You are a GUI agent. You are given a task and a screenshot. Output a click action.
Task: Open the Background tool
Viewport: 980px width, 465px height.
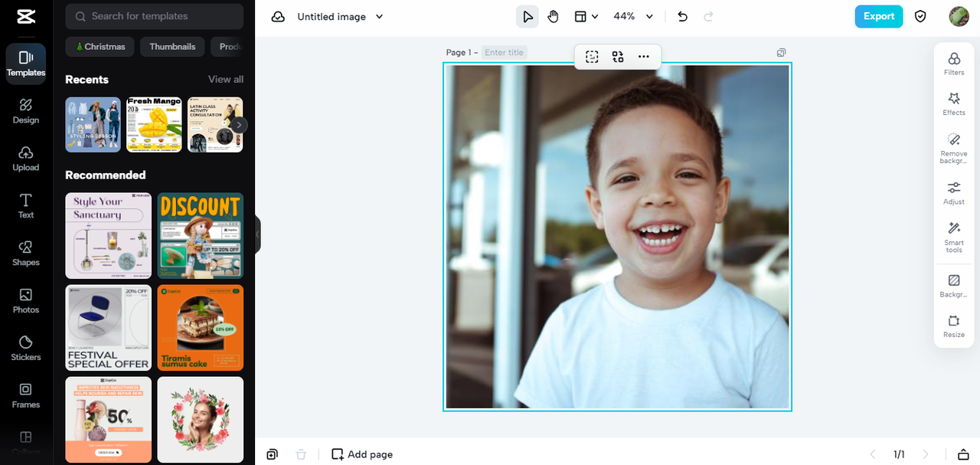click(954, 286)
